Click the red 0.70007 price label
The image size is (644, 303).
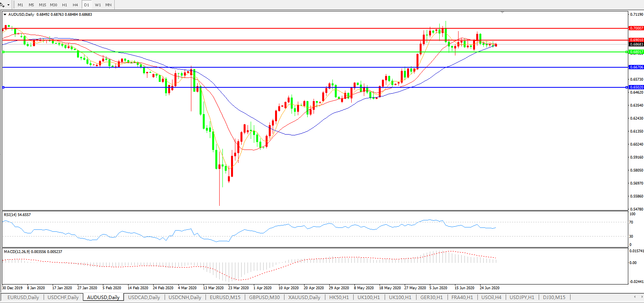pos(636,28)
